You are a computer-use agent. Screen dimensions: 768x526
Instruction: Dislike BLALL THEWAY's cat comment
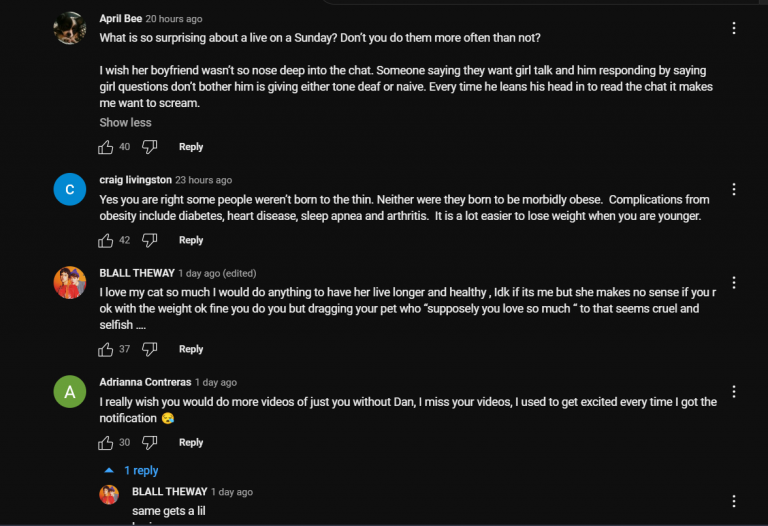coord(149,349)
